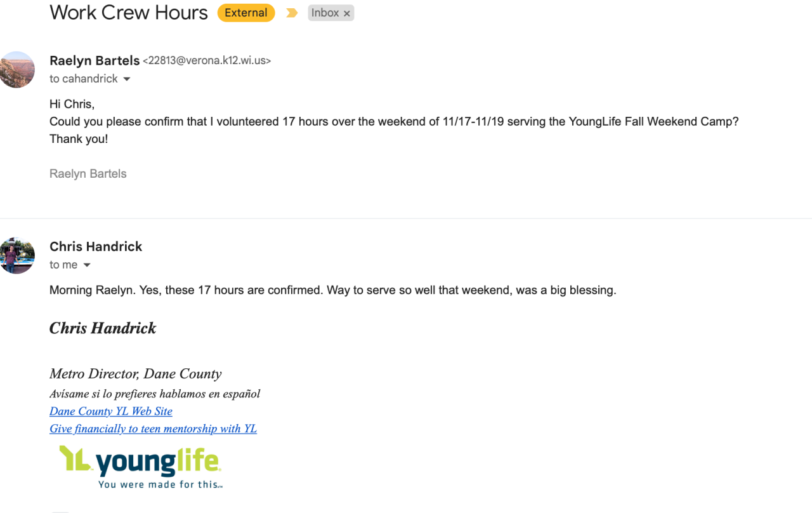Expand recipient details arrow beside 'to cahandrick'

pos(127,79)
